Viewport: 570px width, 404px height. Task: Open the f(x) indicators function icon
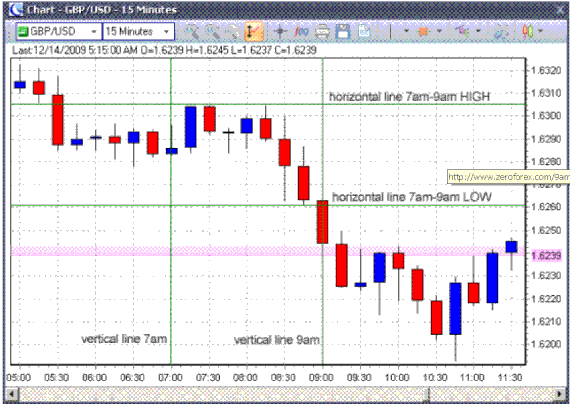pyautogui.click(x=301, y=32)
